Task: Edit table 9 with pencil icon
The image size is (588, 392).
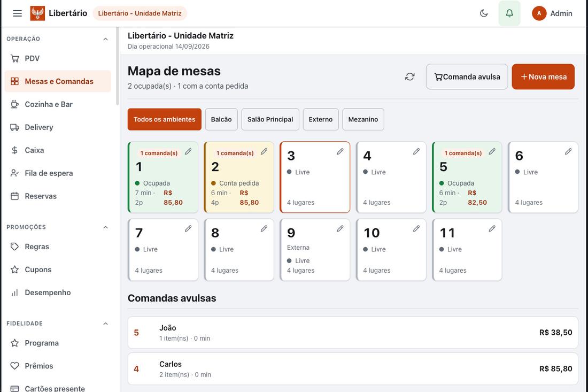Action: (340, 228)
